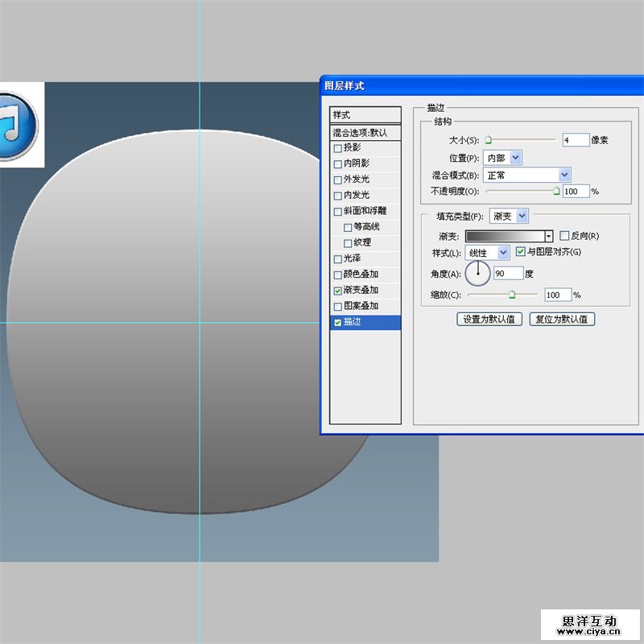644x644 pixels.
Task: Expand the 填充类型 fill type dropdown
Action: point(522,216)
